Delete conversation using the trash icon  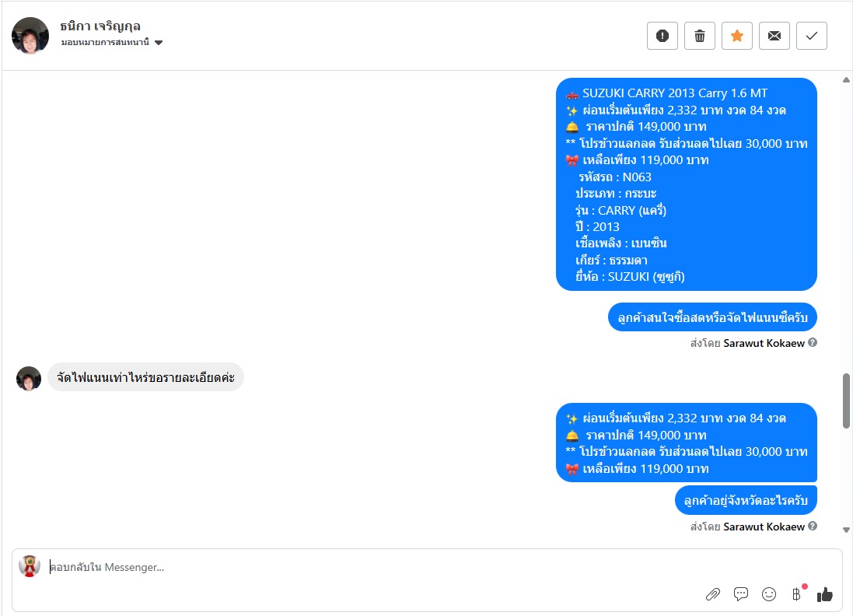click(x=700, y=36)
